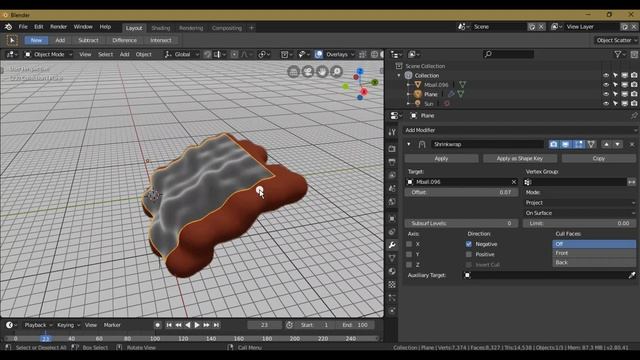Click the Apply modifier button
Image resolution: width=640 pixels, height=360 pixels.
pos(441,158)
